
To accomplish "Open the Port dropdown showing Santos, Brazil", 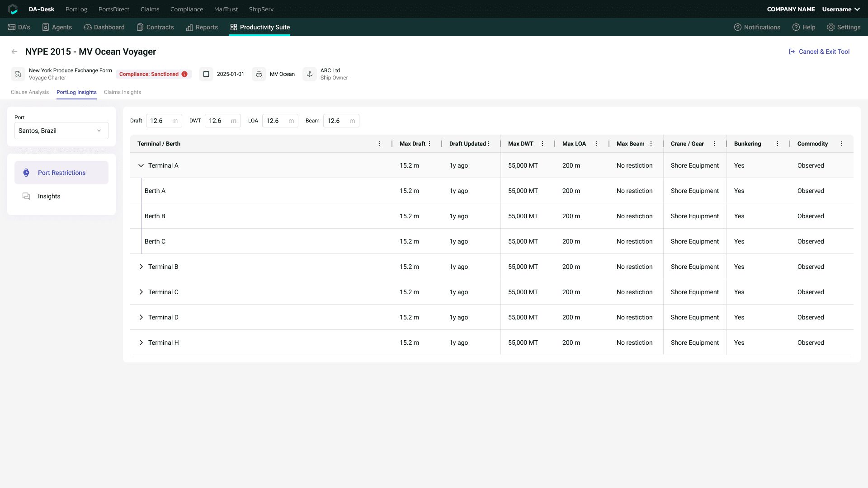I will tap(61, 131).
